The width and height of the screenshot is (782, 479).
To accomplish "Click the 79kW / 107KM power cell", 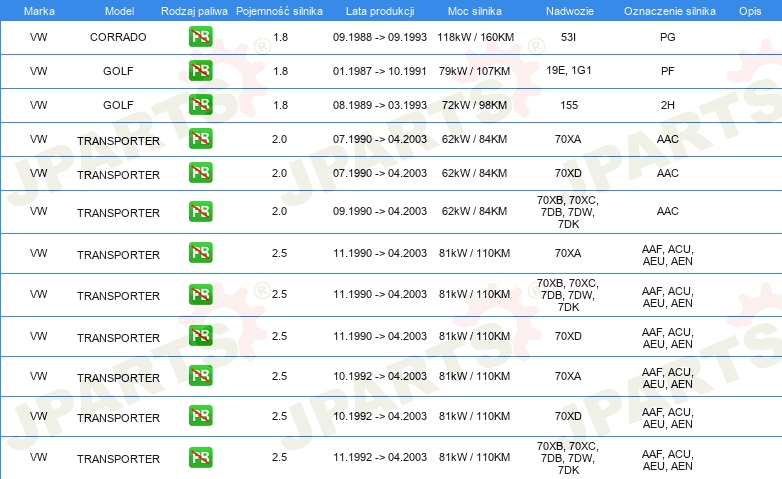I will (x=474, y=71).
